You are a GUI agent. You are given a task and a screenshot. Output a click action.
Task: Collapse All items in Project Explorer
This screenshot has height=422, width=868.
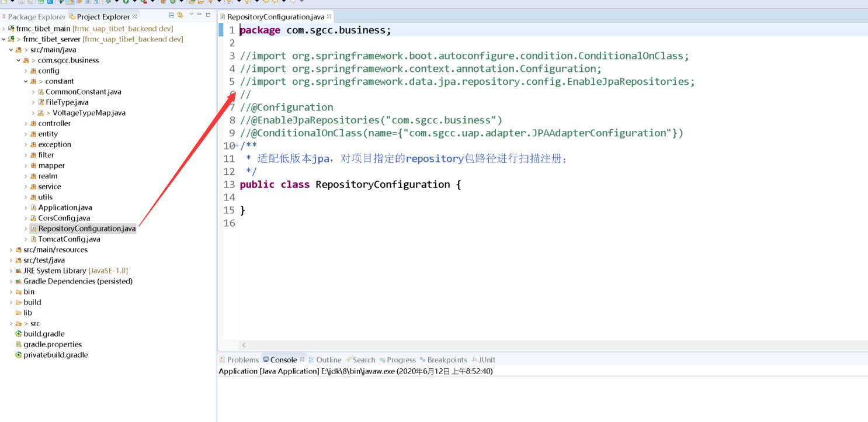click(x=171, y=16)
